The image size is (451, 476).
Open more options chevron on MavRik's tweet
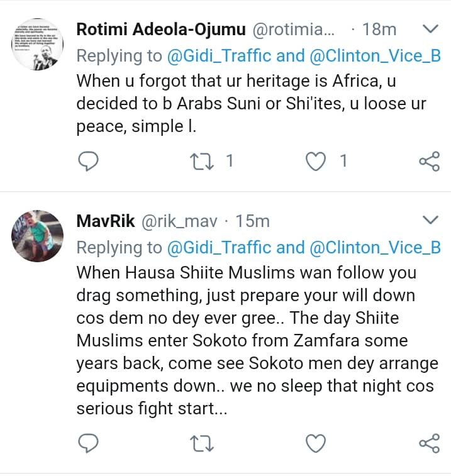pyautogui.click(x=430, y=220)
